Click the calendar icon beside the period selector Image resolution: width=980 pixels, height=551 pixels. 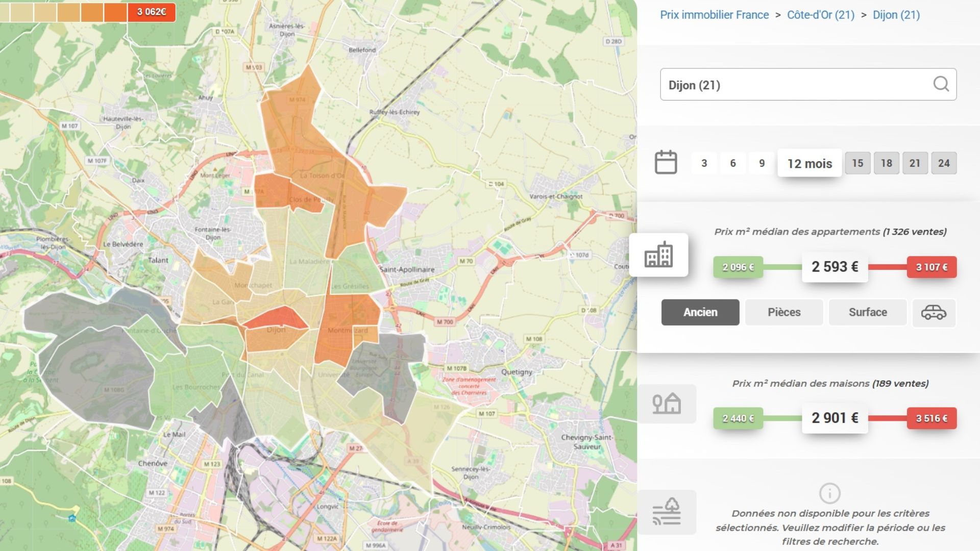(x=667, y=162)
